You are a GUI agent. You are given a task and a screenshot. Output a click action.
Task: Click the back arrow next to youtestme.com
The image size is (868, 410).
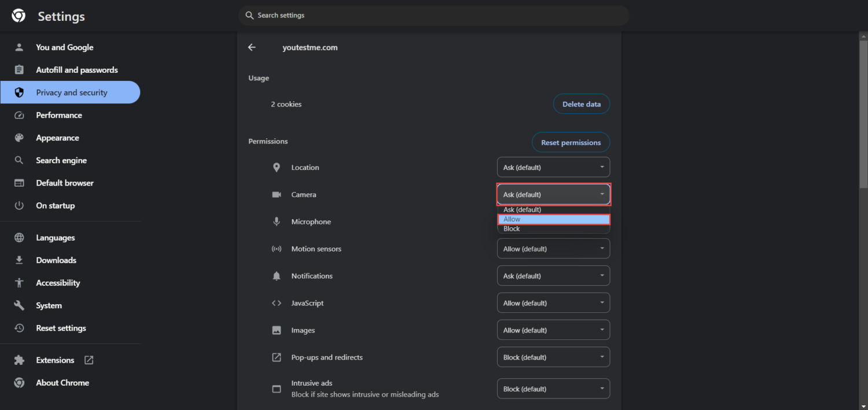[252, 47]
